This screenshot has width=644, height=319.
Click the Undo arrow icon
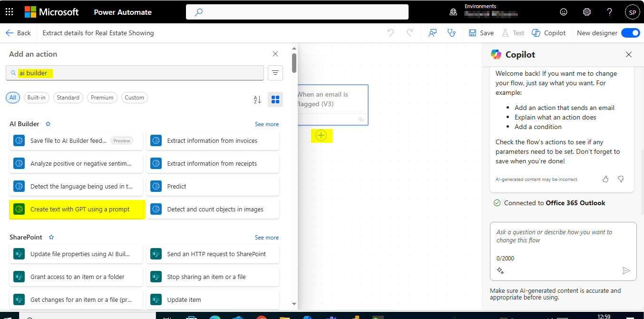[x=390, y=33]
